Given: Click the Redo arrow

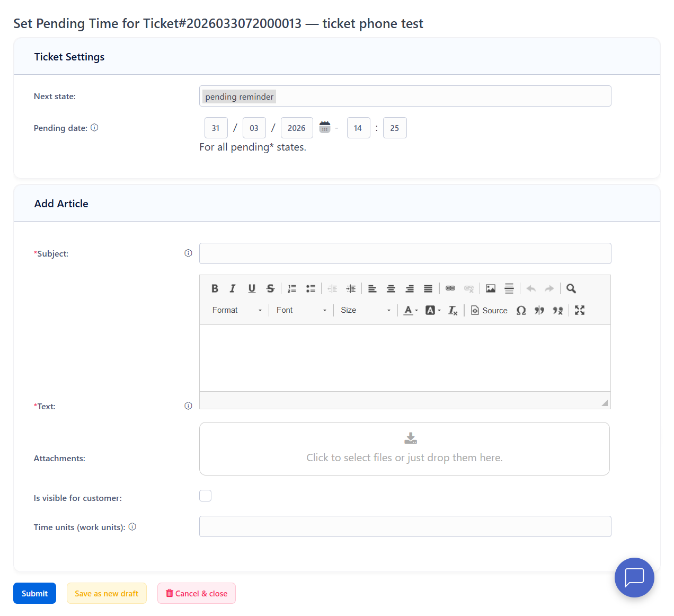Looking at the screenshot, I should (549, 288).
